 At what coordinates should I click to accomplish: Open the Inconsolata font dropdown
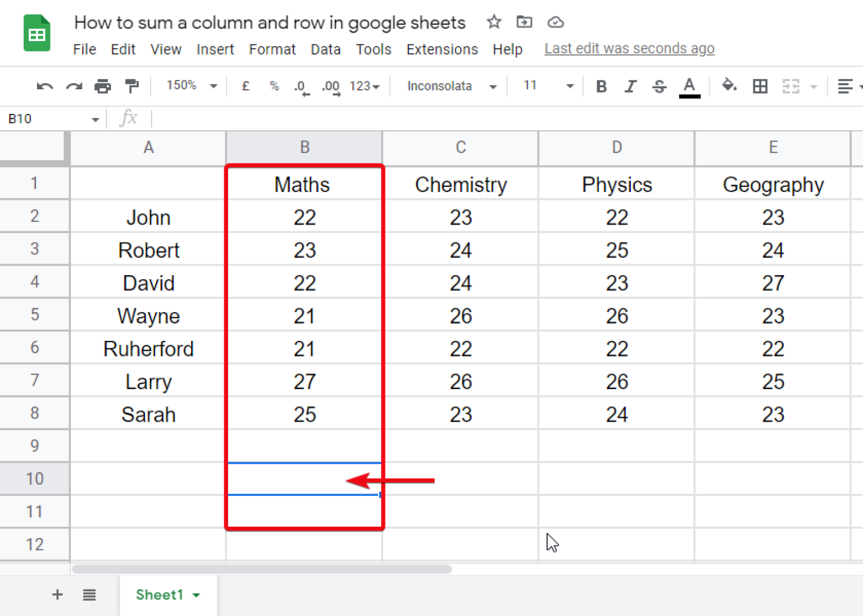(452, 86)
